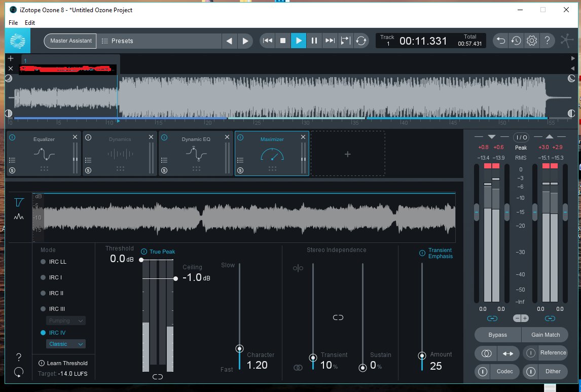Image resolution: width=581 pixels, height=392 pixels.
Task: Launch Master Assistant
Action: pos(70,41)
